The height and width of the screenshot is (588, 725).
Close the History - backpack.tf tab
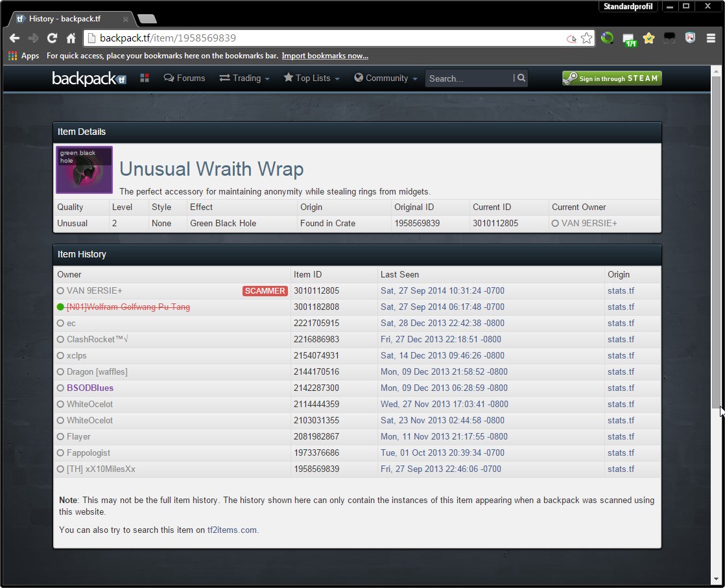click(x=126, y=19)
